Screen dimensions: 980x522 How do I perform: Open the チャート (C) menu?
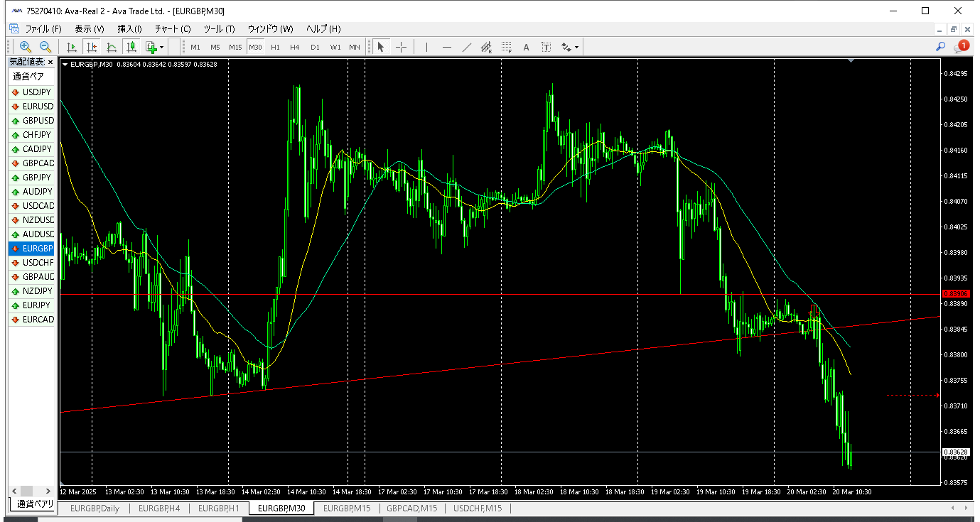click(x=173, y=29)
